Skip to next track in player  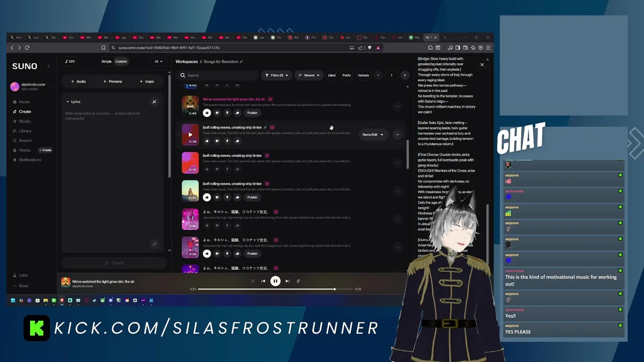click(x=287, y=281)
